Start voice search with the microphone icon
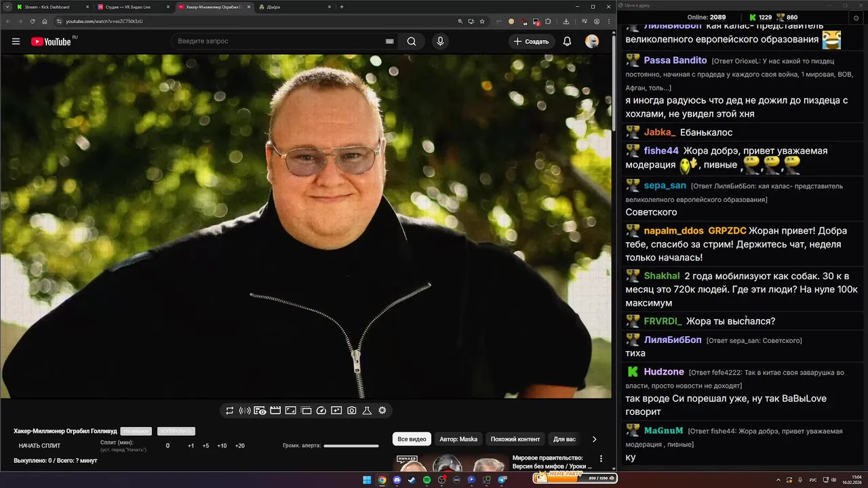The image size is (868, 488). pos(440,41)
